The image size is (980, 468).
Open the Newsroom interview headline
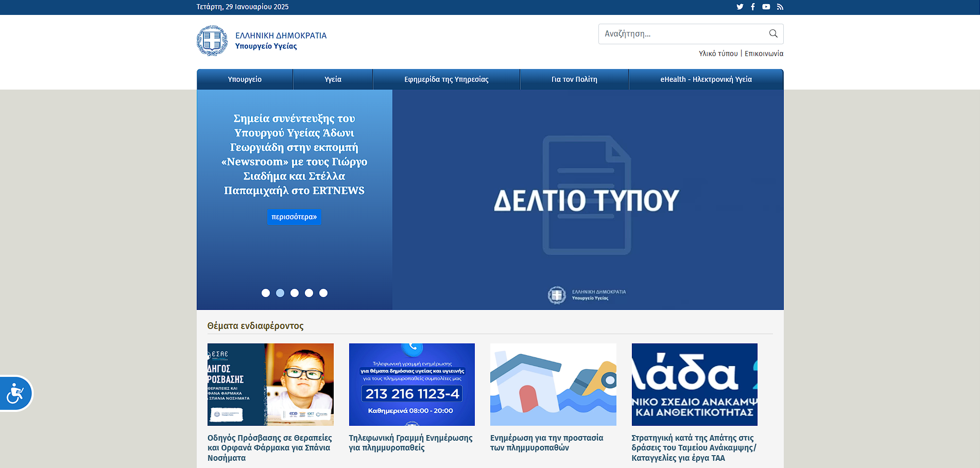[x=294, y=154]
